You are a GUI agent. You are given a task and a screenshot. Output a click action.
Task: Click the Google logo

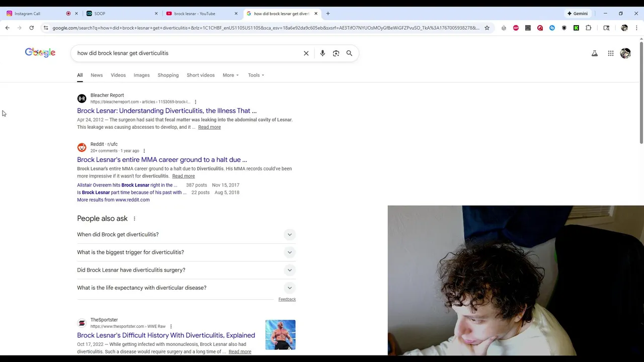tap(40, 52)
